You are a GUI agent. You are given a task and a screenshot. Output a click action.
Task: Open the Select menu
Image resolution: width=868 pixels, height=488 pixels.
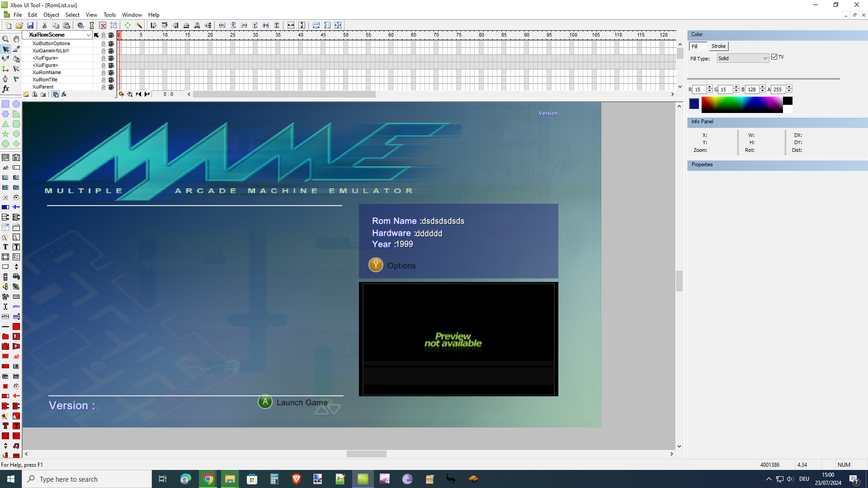coord(72,15)
